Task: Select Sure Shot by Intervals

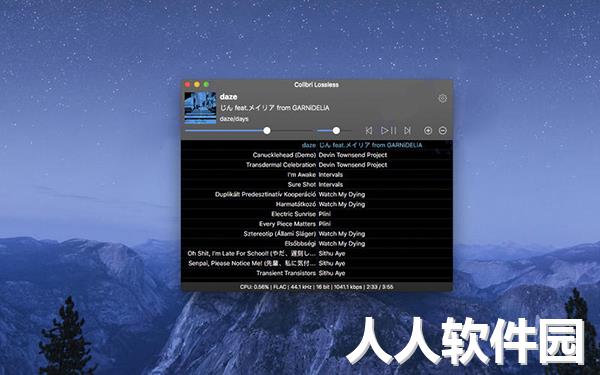Action: pyautogui.click(x=316, y=184)
